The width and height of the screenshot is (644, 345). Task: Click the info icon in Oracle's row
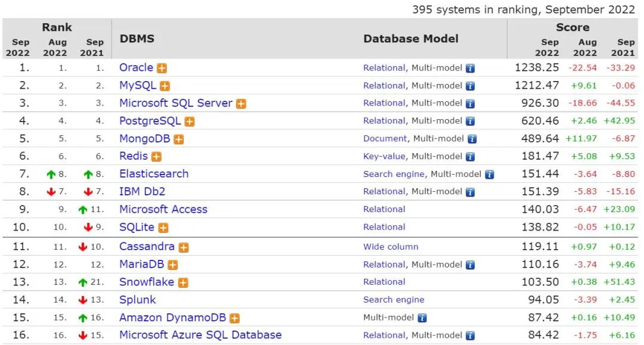pyautogui.click(x=470, y=69)
